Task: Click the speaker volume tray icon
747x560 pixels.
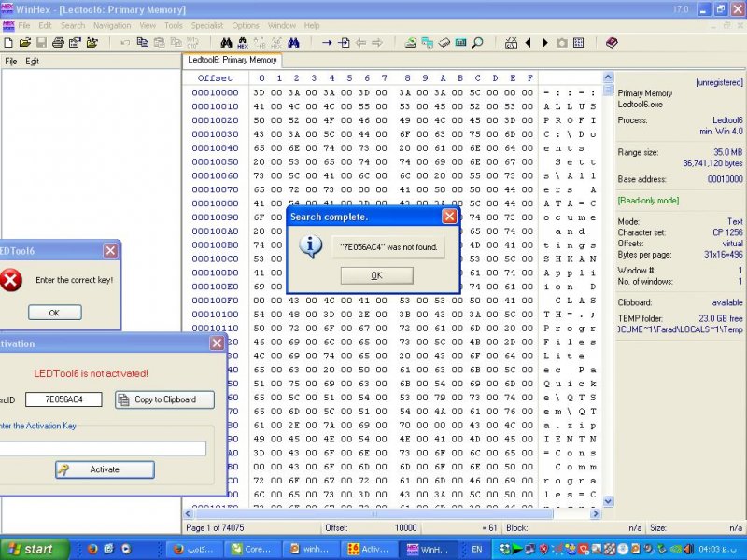Action: 688,549
